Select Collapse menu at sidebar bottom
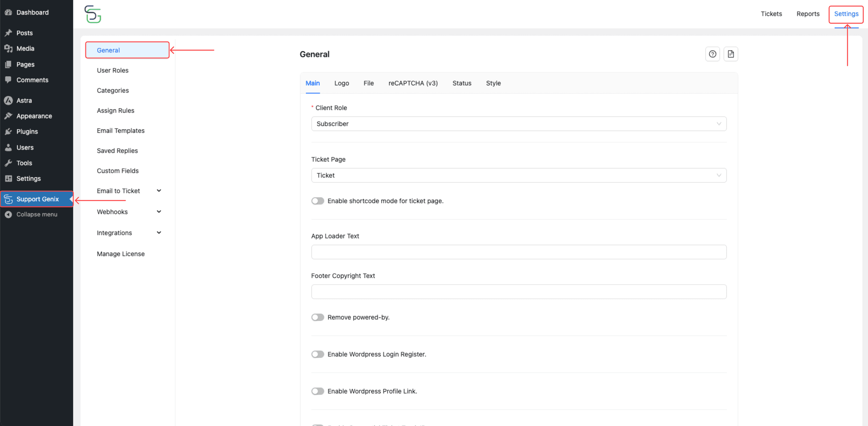 [x=36, y=214]
